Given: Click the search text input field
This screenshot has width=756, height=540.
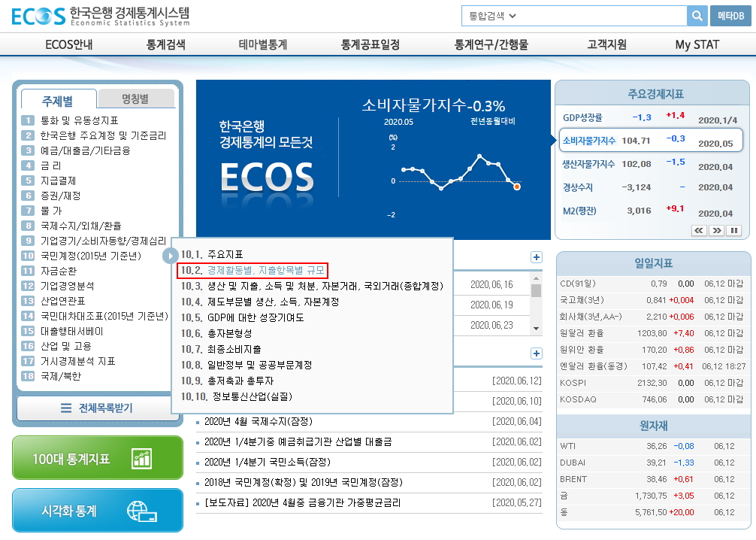Looking at the screenshot, I should tap(600, 16).
